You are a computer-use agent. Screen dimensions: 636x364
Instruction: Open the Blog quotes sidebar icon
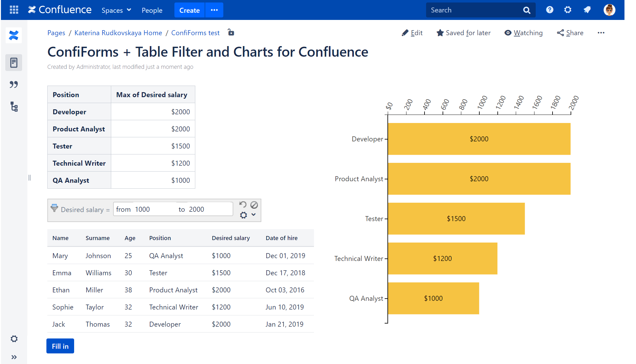[x=14, y=84]
